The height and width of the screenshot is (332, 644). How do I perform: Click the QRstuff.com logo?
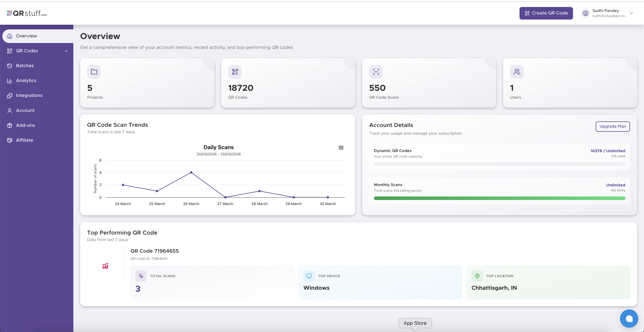[27, 13]
